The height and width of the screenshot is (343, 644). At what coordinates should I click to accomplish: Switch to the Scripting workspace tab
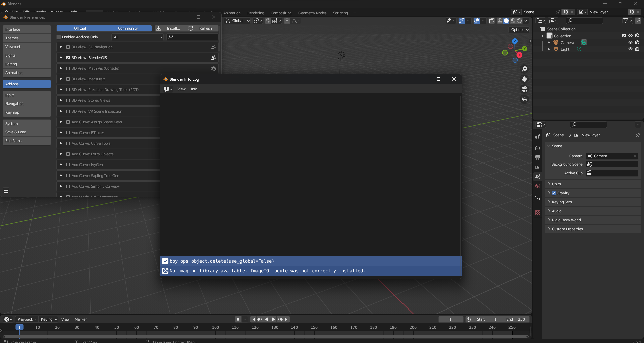(x=340, y=13)
